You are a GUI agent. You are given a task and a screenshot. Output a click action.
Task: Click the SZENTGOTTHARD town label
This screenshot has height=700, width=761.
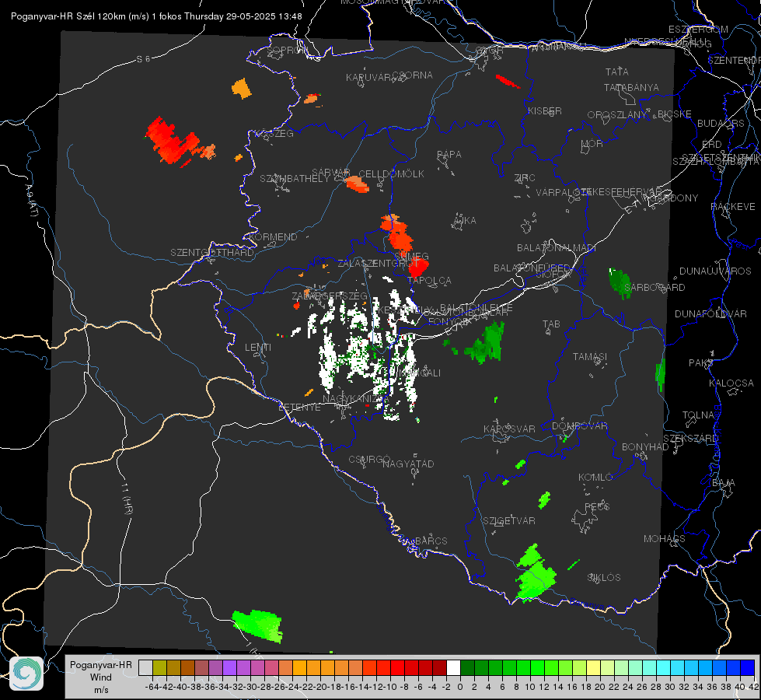[x=212, y=253]
